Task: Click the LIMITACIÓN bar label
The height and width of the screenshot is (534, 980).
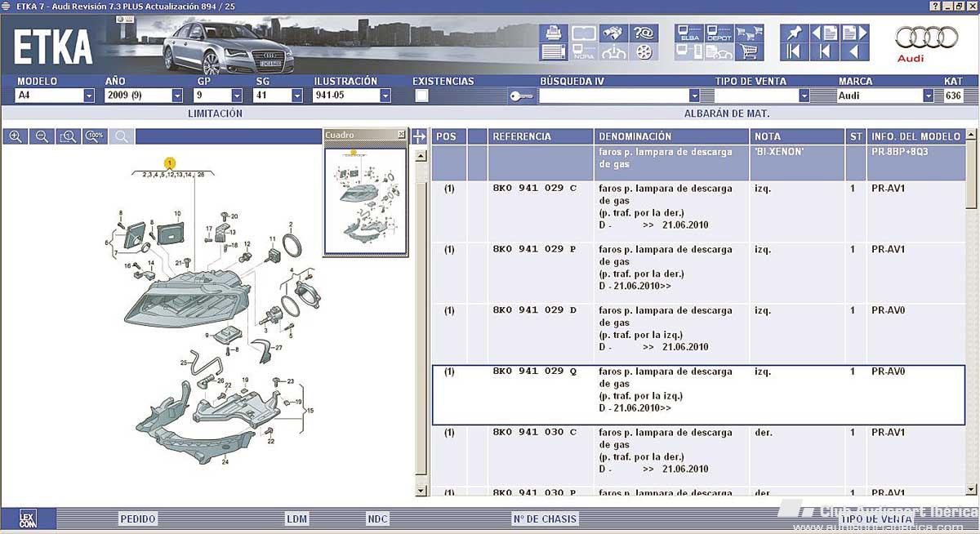Action: pyautogui.click(x=216, y=113)
